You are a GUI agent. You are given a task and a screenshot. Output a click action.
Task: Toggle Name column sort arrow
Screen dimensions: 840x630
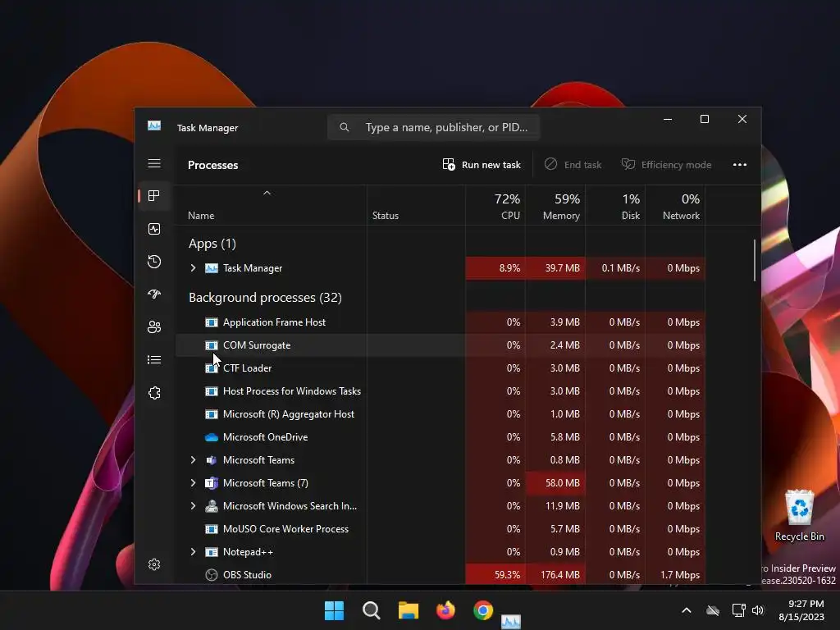(267, 193)
